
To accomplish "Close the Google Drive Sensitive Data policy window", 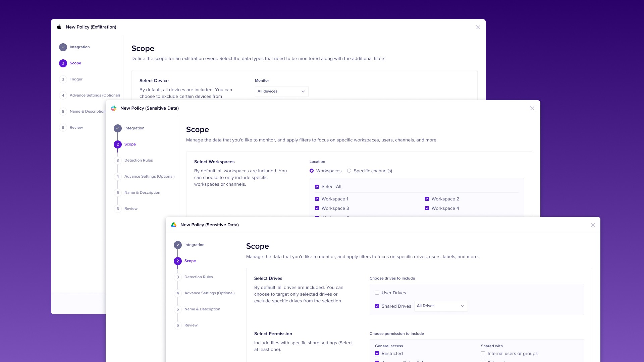I will pos(593,225).
